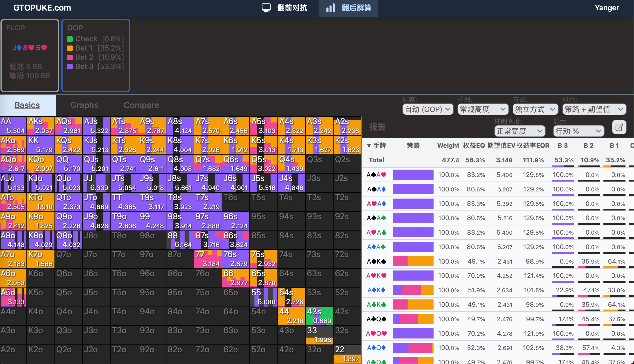Select the Basics tab

pos(27,105)
